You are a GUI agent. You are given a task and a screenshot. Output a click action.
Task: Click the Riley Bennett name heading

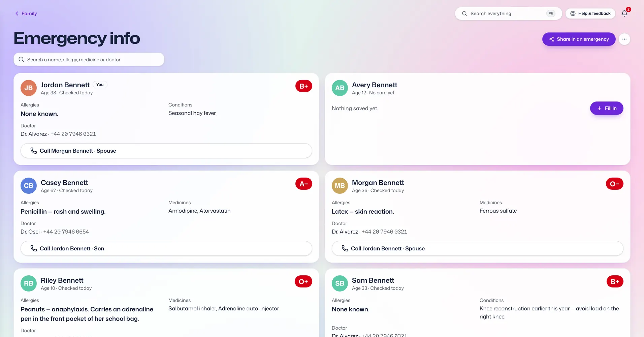[x=62, y=280]
